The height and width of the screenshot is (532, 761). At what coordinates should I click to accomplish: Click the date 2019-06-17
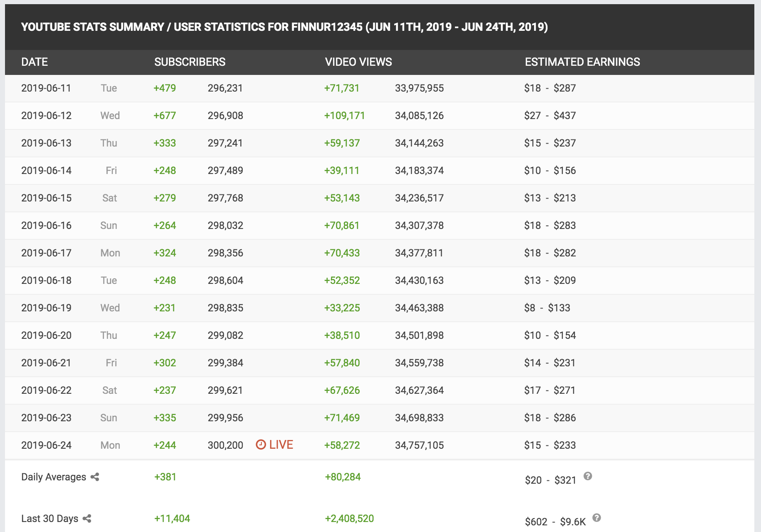pyautogui.click(x=46, y=253)
